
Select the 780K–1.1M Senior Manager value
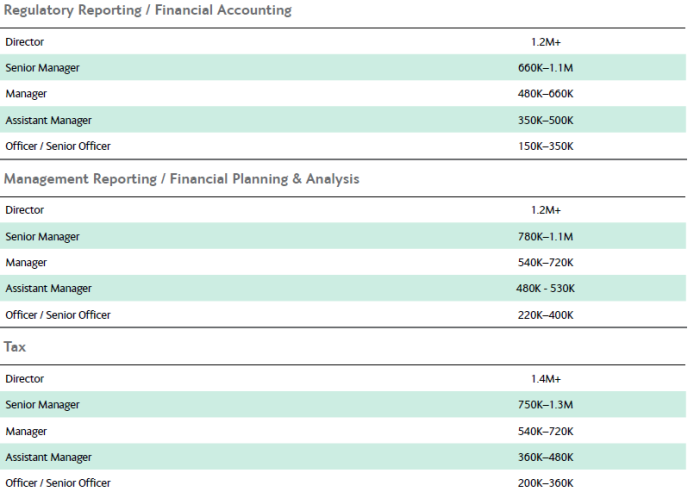545,237
